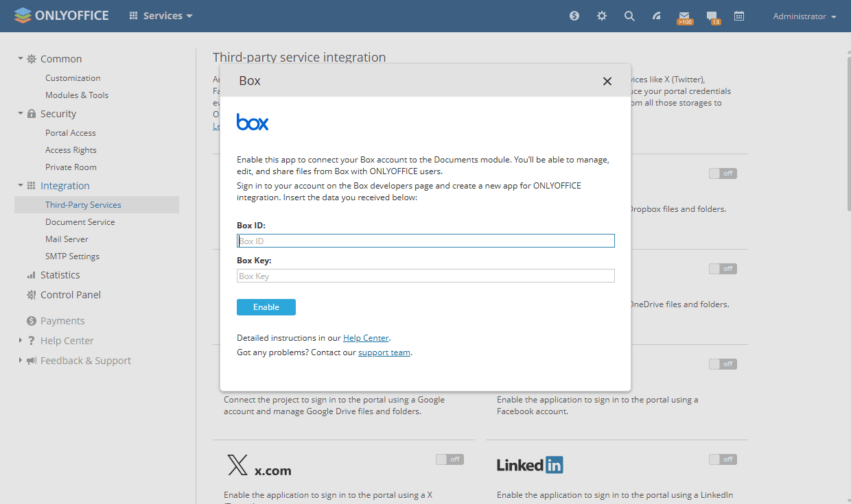The height and width of the screenshot is (504, 851).
Task: Open the calendar icon in header
Action: (x=739, y=16)
